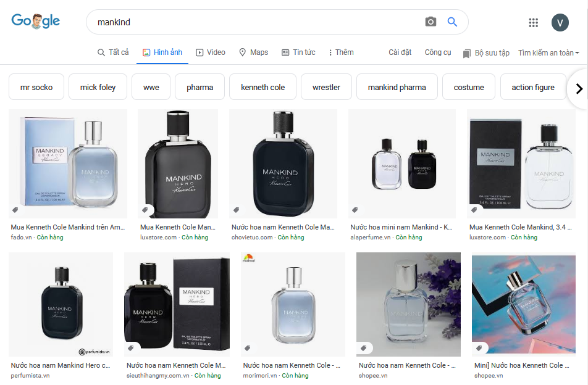Image resolution: width=588 pixels, height=385 pixels.
Task: Switch to the Video tab
Action: (211, 52)
